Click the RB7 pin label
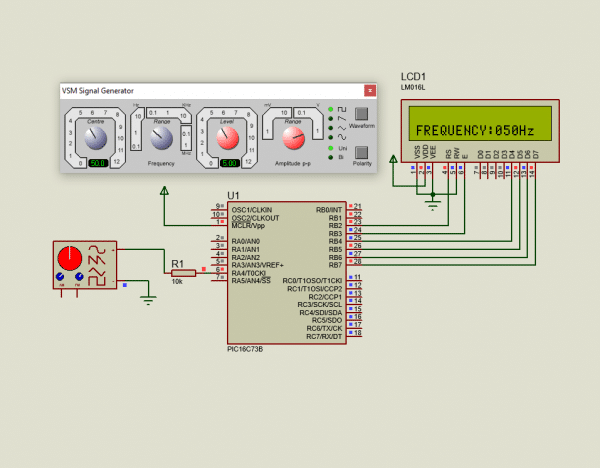Viewport: 600px width, 468px height. coord(335,265)
